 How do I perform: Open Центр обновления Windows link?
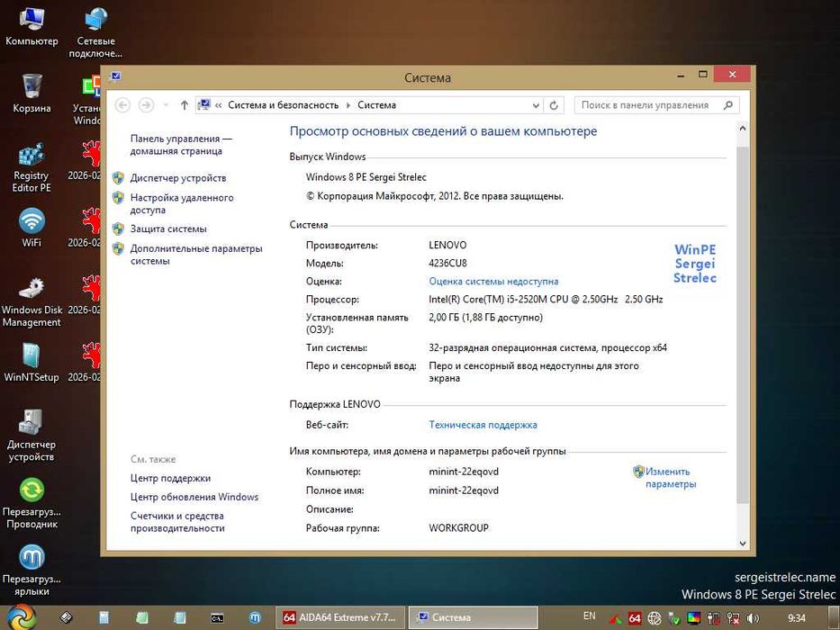(x=194, y=497)
